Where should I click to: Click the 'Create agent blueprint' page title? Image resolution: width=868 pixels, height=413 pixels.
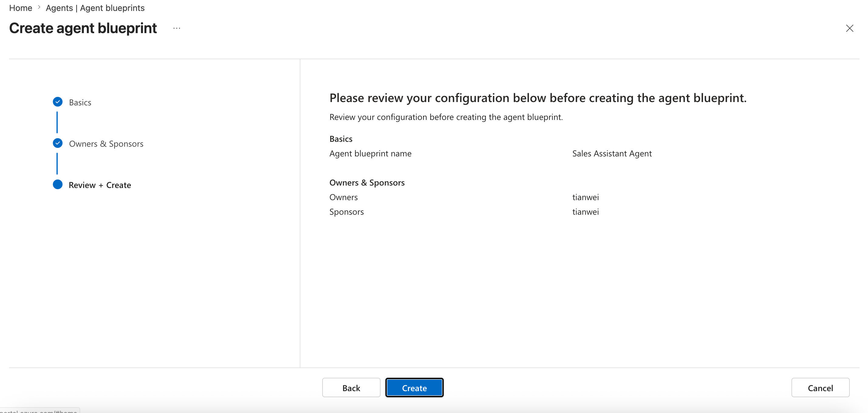point(83,28)
